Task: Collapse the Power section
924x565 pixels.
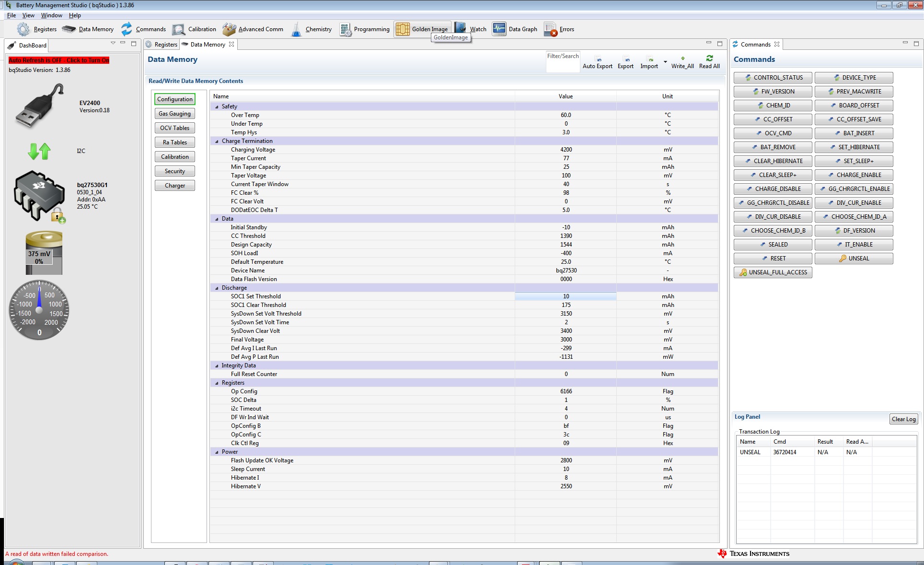Action: pyautogui.click(x=217, y=452)
